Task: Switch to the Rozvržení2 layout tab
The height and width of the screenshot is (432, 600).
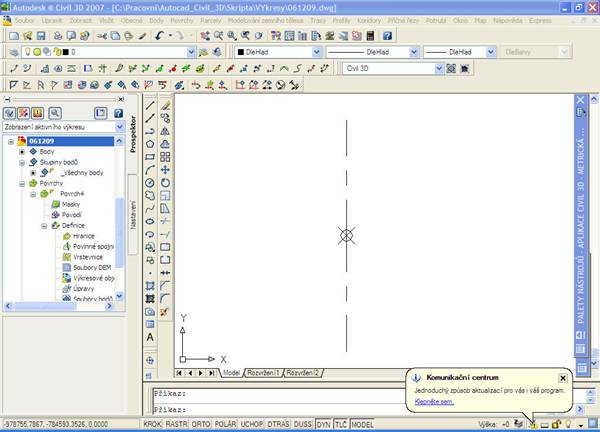Action: pos(303,373)
